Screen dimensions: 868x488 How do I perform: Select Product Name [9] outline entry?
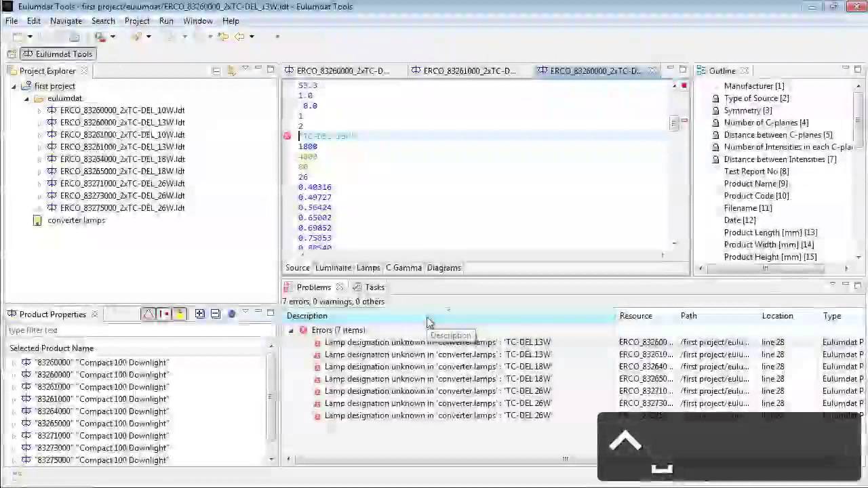[x=756, y=184]
